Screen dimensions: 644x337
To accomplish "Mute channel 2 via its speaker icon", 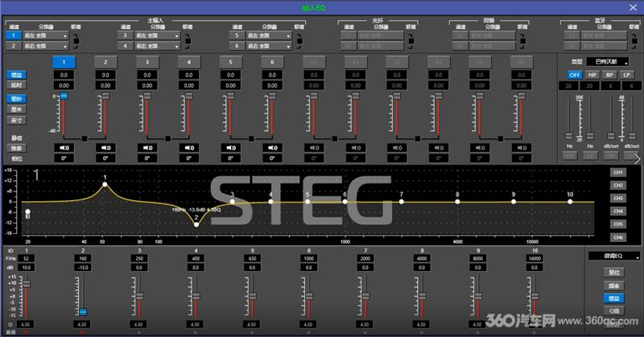I will click(x=105, y=148).
